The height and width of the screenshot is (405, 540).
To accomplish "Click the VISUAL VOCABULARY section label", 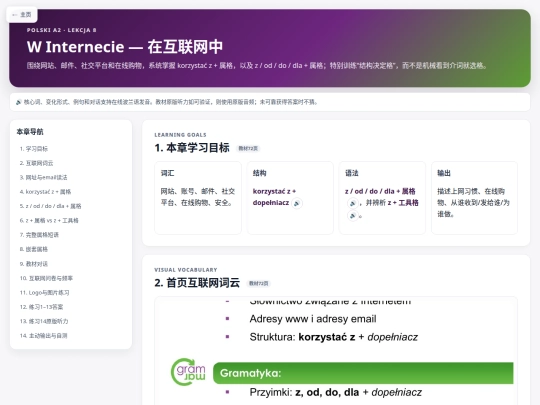I will [186, 270].
